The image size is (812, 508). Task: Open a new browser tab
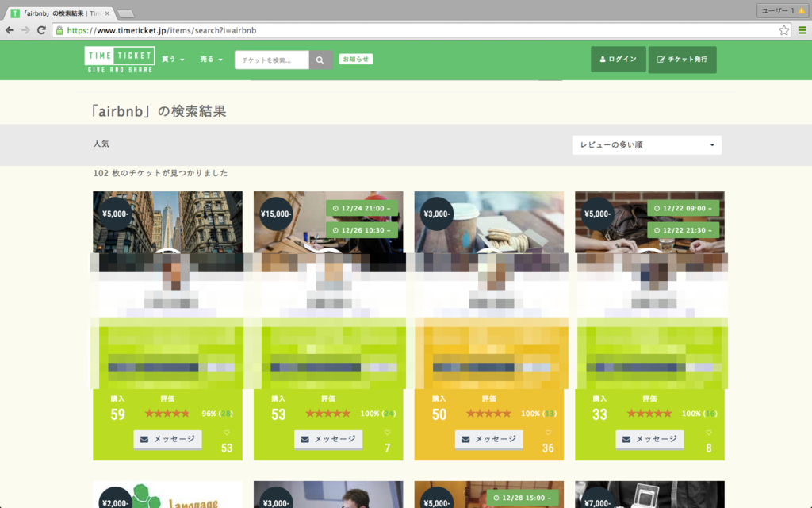tap(126, 13)
